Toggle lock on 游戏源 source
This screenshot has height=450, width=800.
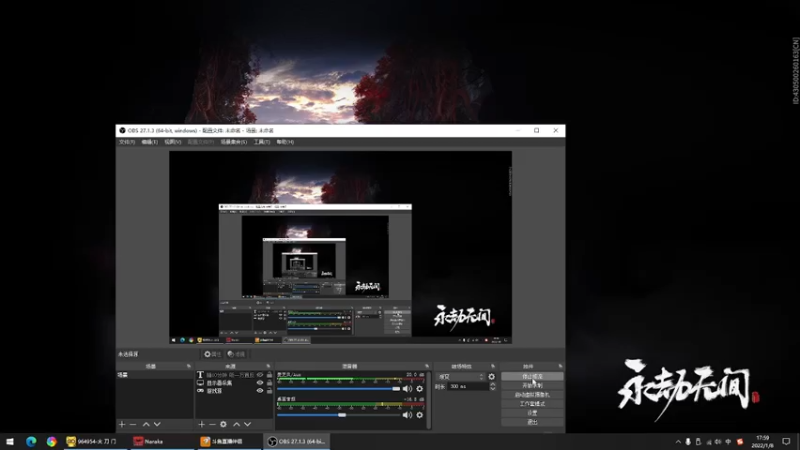[269, 391]
